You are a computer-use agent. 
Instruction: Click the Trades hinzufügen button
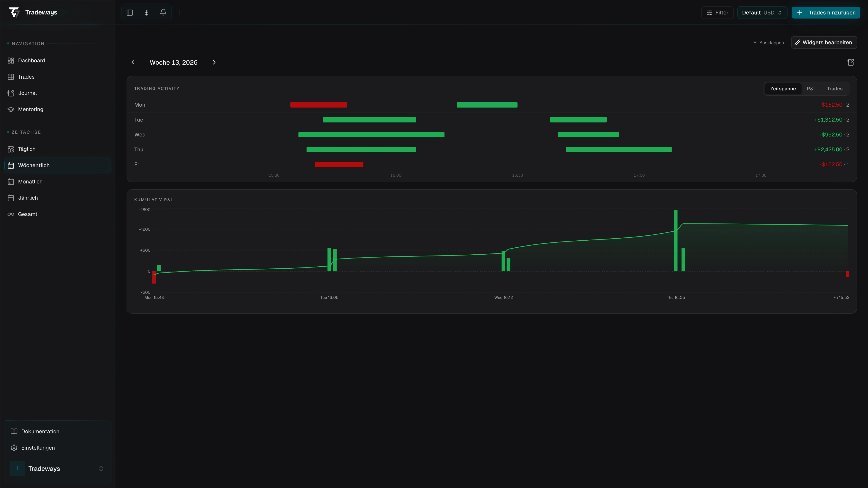826,12
